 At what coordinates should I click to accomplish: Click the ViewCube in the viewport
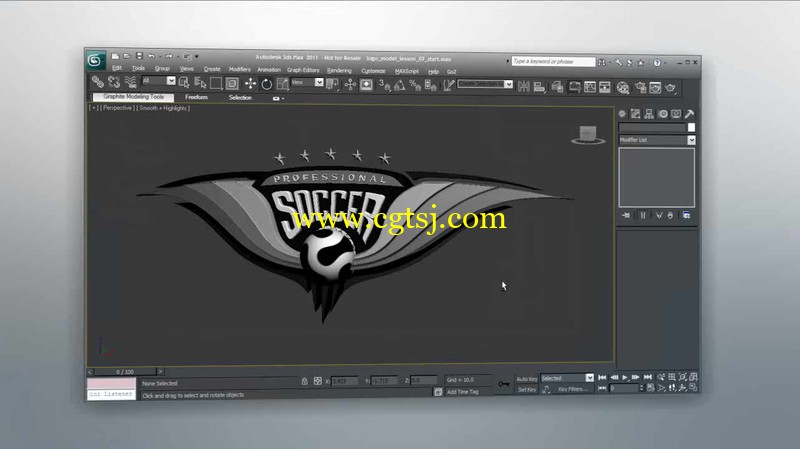click(588, 135)
